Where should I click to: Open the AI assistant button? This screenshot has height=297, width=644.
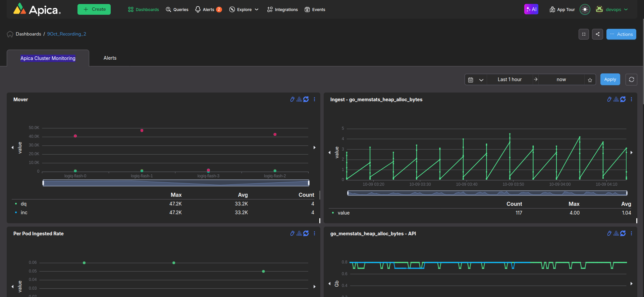(531, 9)
